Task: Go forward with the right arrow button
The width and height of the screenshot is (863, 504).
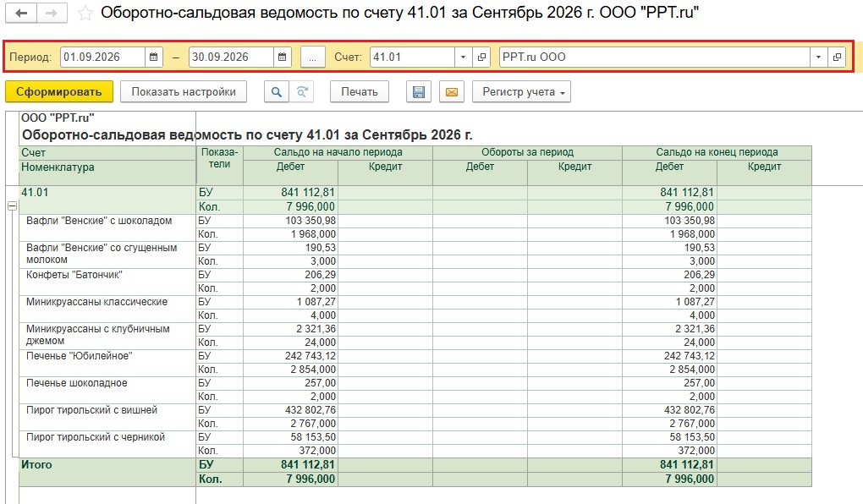Action: coord(52,14)
